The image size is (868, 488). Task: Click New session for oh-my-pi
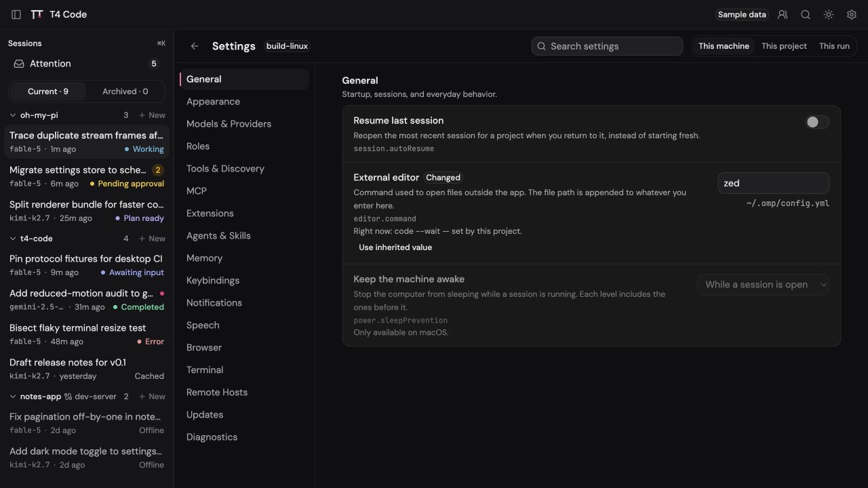152,115
